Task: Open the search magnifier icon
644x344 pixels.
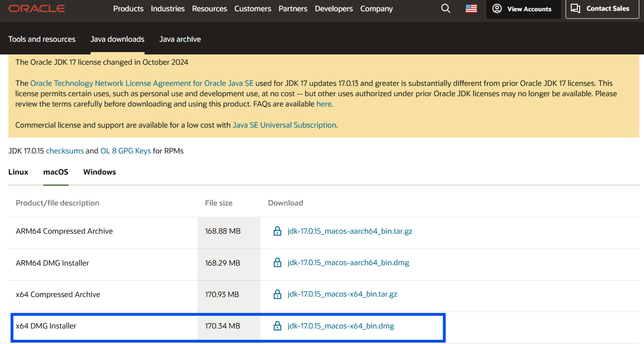Action: point(445,9)
